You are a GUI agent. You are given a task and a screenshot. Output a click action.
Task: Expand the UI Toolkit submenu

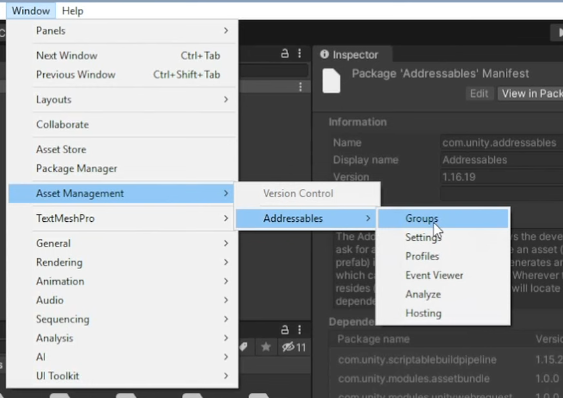point(122,376)
